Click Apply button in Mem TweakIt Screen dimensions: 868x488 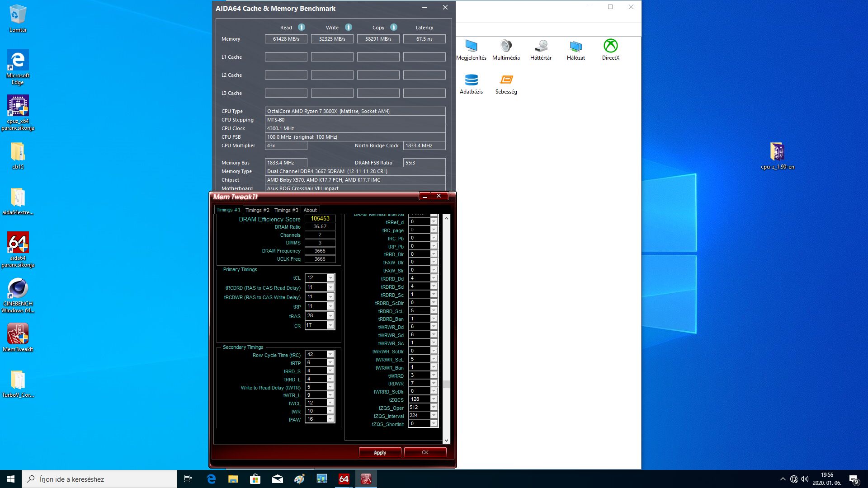380,452
